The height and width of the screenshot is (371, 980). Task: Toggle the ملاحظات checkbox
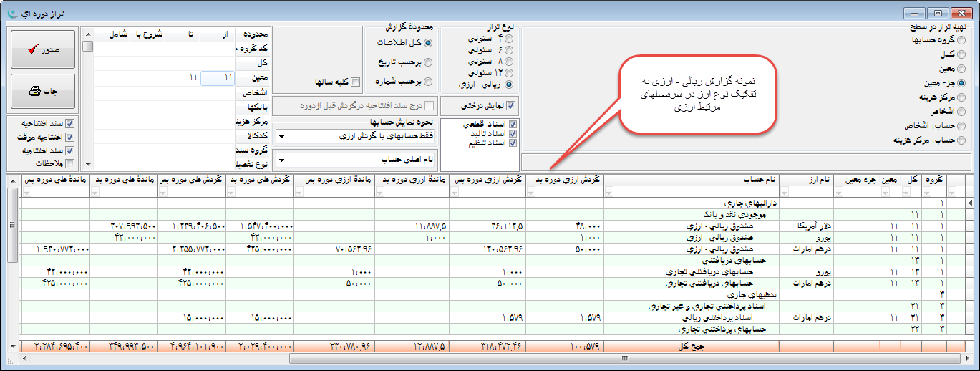69,163
